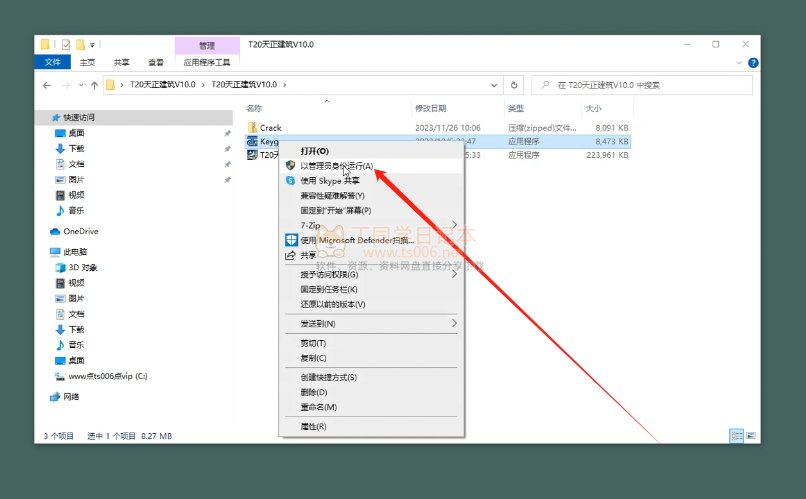Select OneDrive in the navigation pane
This screenshot has width=806, height=499.
point(80,231)
